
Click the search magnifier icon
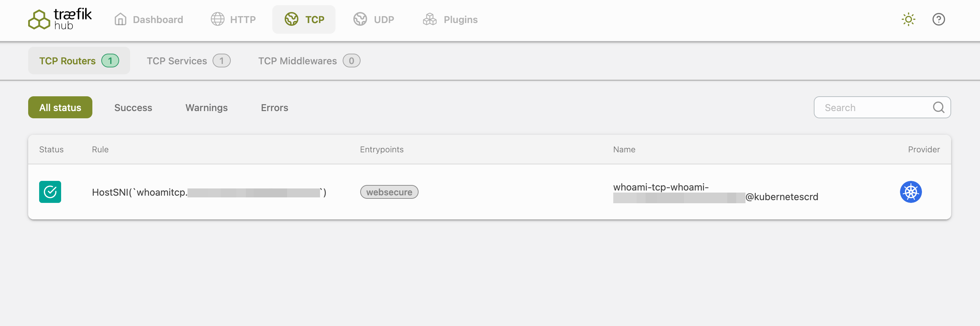[x=938, y=107]
